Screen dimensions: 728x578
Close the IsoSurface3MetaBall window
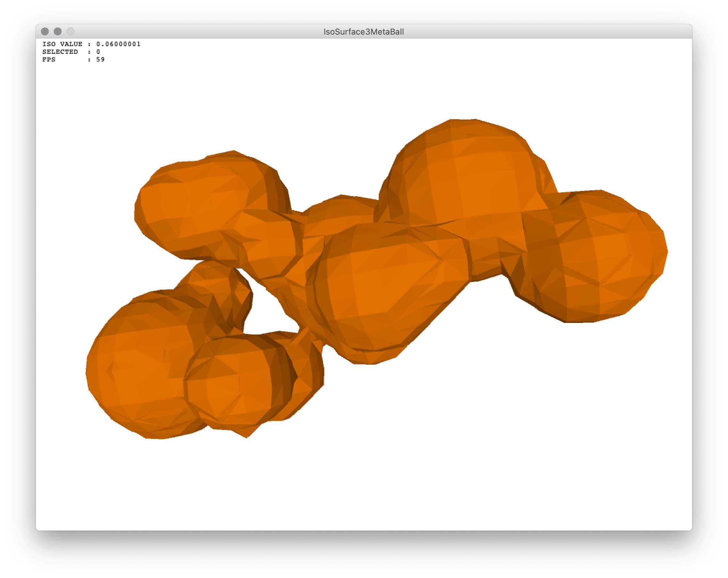pos(45,31)
